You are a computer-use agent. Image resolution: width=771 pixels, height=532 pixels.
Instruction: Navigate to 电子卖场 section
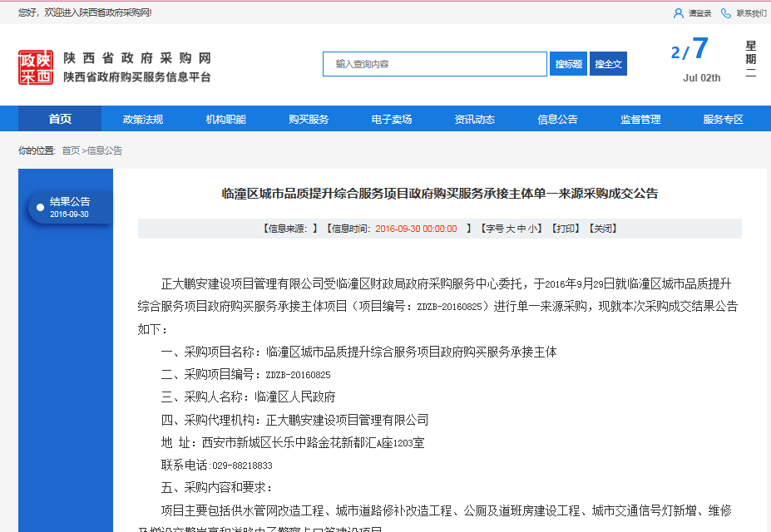[392, 119]
